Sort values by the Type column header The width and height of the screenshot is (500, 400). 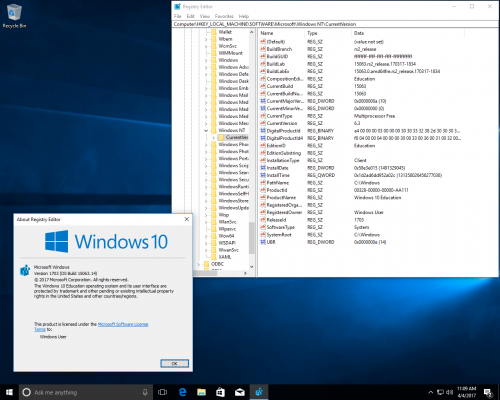click(x=328, y=33)
